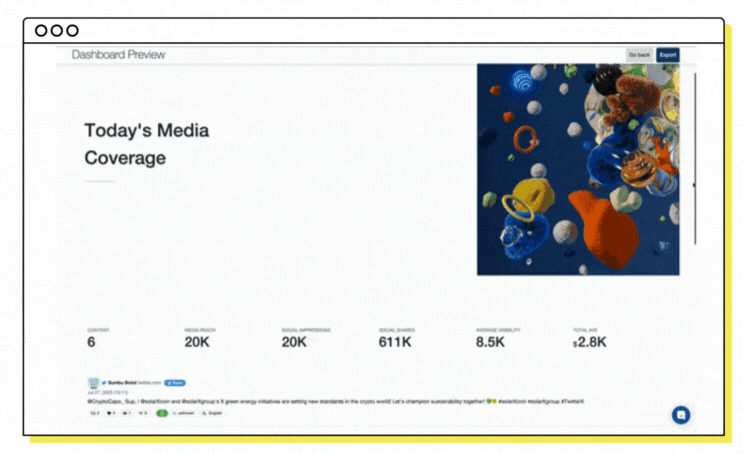This screenshot has height=453, width=743.
Task: Click the Sumbu Botol author name link
Action: pos(120,383)
